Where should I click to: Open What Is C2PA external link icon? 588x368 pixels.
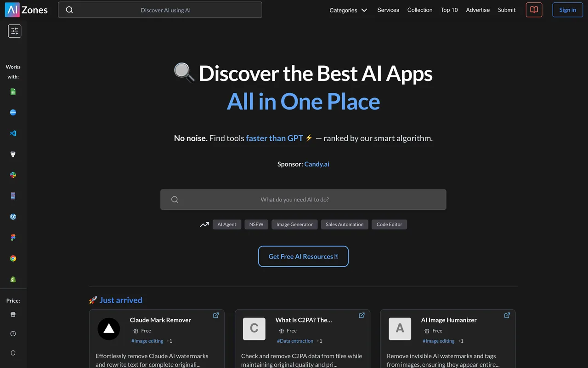pos(362,315)
